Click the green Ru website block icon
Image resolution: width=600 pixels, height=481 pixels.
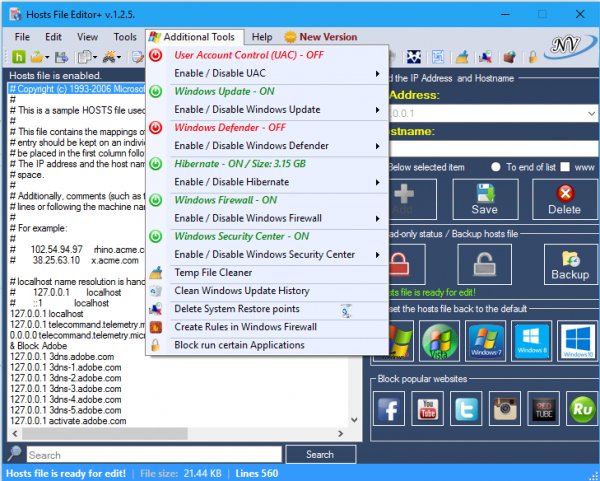[582, 409]
